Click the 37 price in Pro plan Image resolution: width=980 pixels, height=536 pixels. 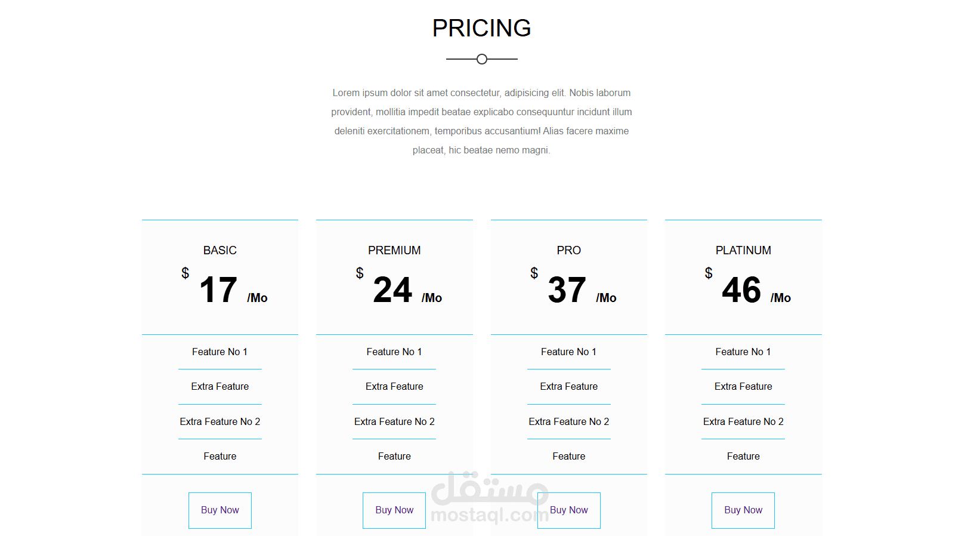pos(567,290)
